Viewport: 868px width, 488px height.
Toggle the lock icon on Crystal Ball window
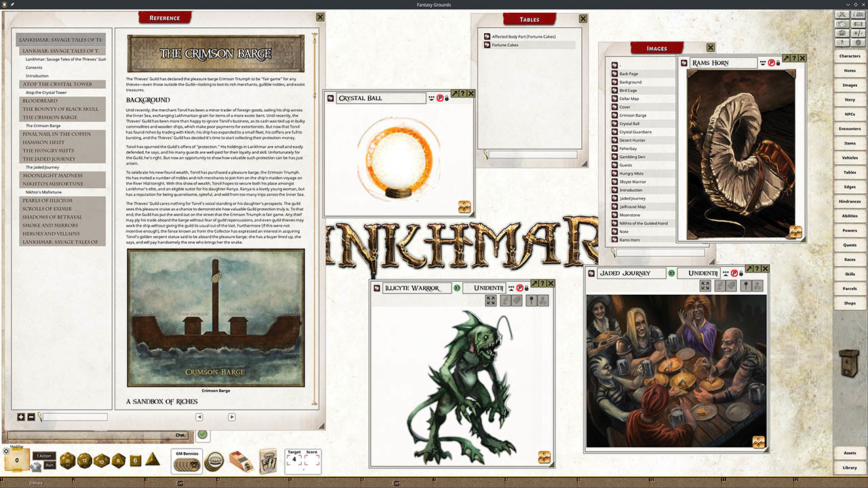tap(447, 98)
